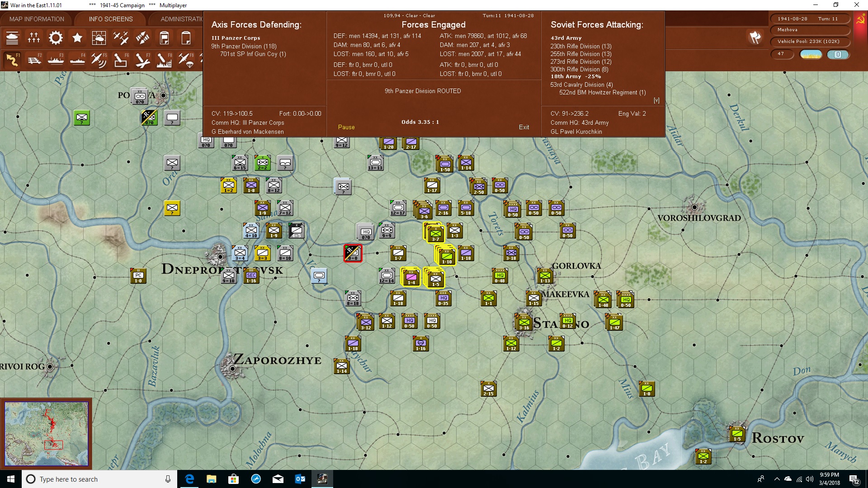
Task: Exit the combat report window
Action: click(x=524, y=127)
